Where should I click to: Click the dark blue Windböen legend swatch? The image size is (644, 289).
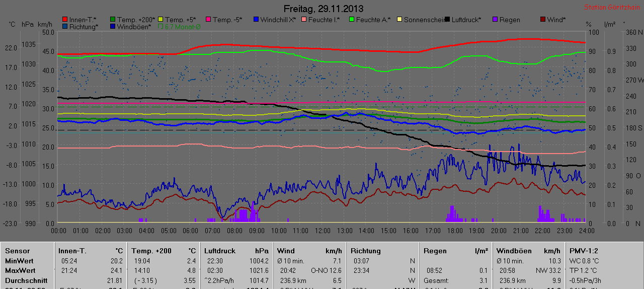pos(113,26)
